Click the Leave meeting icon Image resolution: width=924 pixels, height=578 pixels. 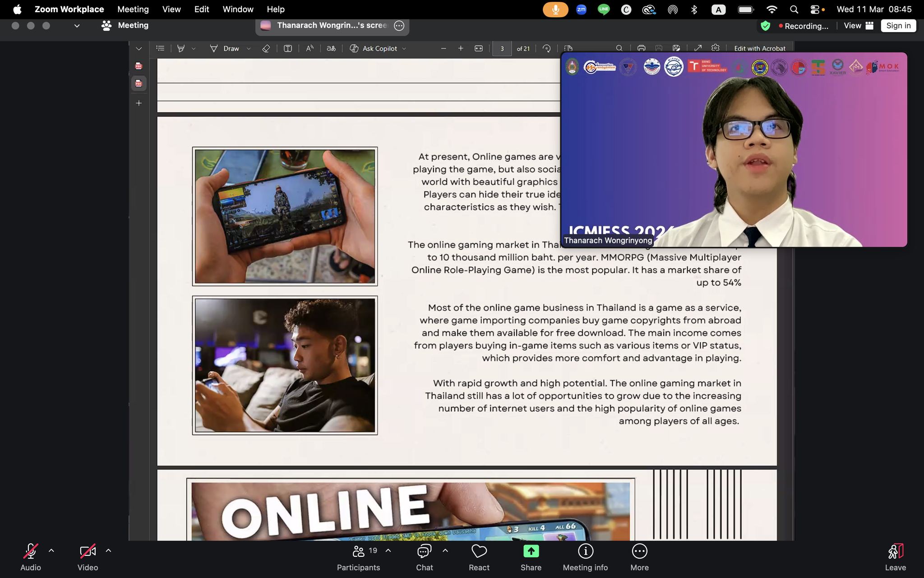pos(895,551)
